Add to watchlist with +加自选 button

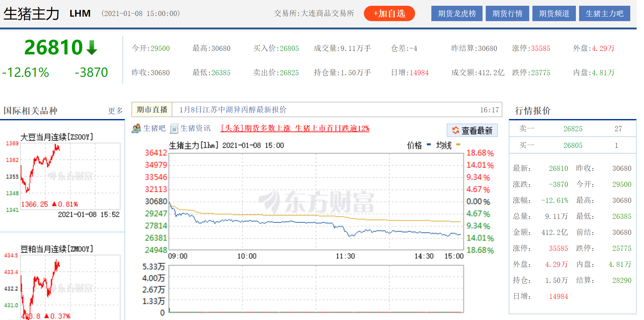pos(389,13)
